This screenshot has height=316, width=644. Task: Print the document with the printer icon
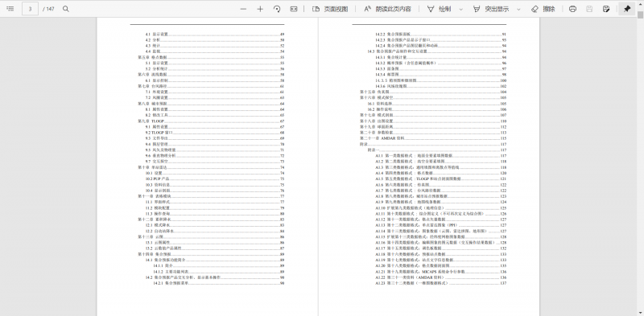pyautogui.click(x=572, y=9)
